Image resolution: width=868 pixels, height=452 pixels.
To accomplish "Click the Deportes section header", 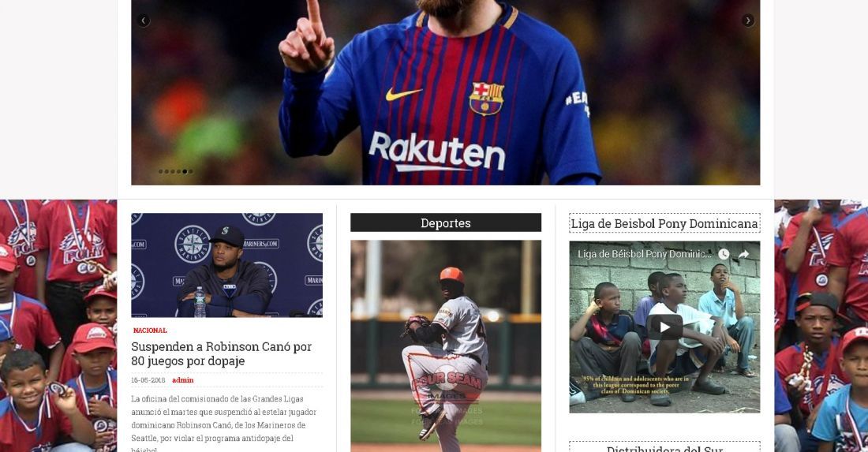I will 446,222.
